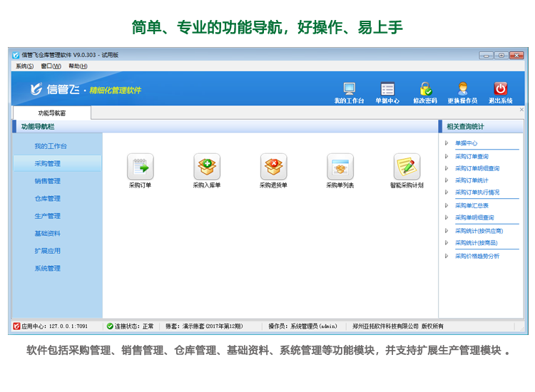Click the triangle arrow beside 采购订单执行情况
This screenshot has width=535, height=392.
(447, 192)
